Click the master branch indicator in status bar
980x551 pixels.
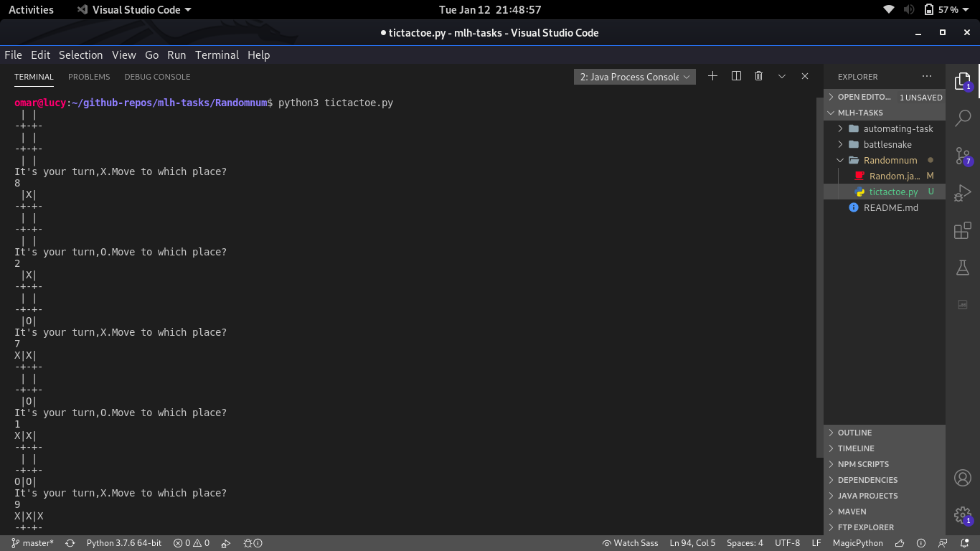(32, 543)
